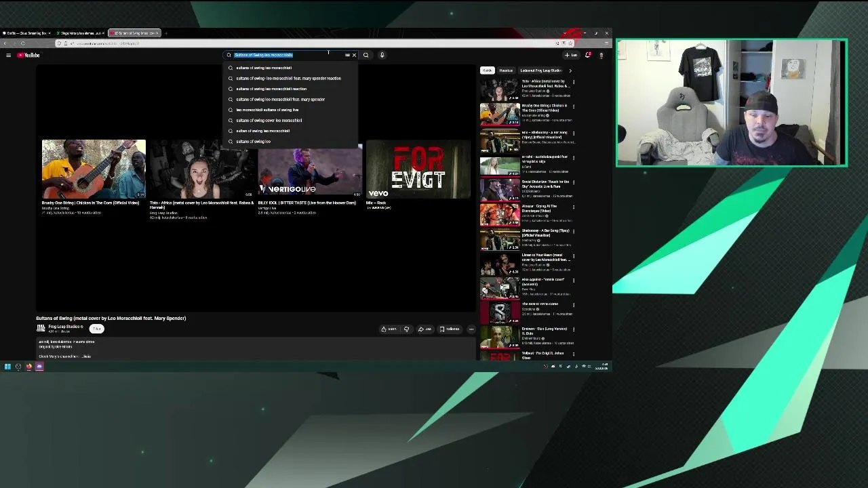Select the 'Kaikki' filter chip
868x488 pixels.
(487, 70)
